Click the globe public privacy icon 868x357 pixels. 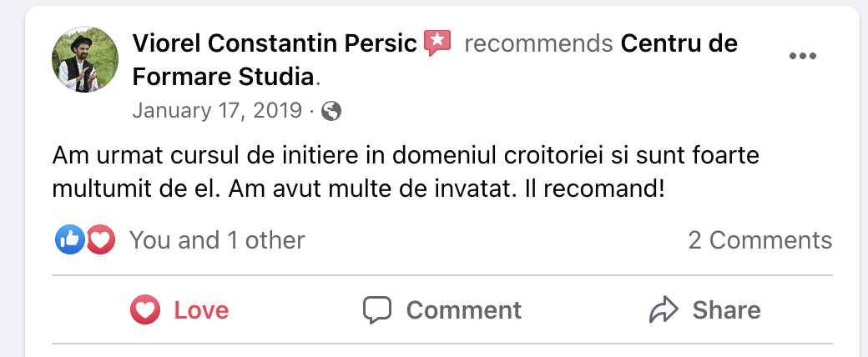click(331, 111)
